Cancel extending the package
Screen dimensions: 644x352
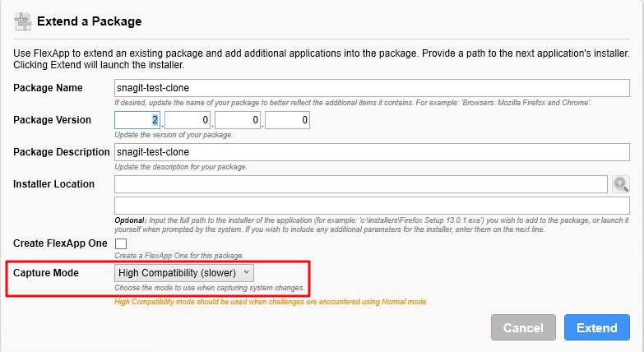(523, 327)
